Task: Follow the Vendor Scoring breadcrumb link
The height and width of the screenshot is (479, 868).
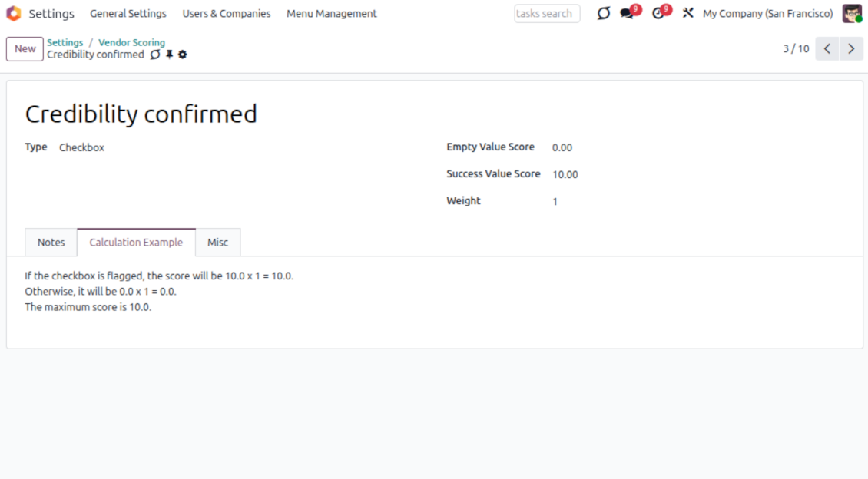Action: 131,43
